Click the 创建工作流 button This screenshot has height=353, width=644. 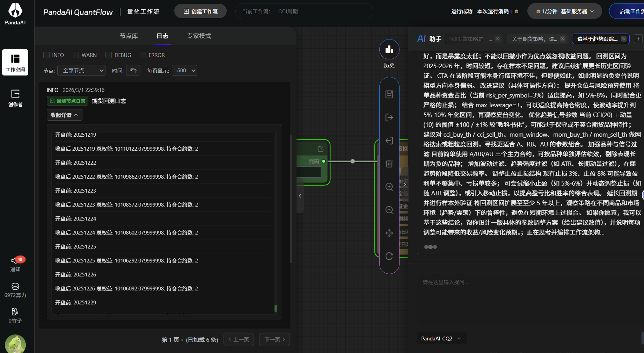click(x=200, y=11)
